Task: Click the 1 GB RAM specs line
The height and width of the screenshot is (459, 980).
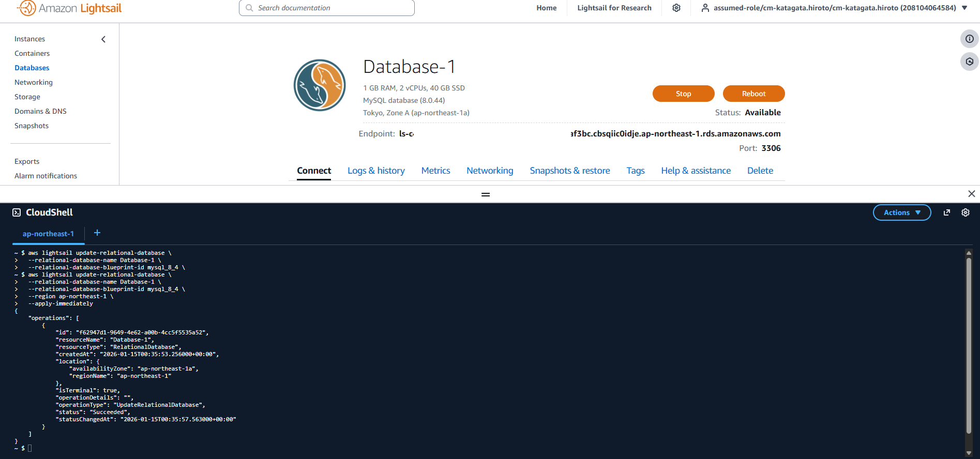Action: pyautogui.click(x=414, y=88)
